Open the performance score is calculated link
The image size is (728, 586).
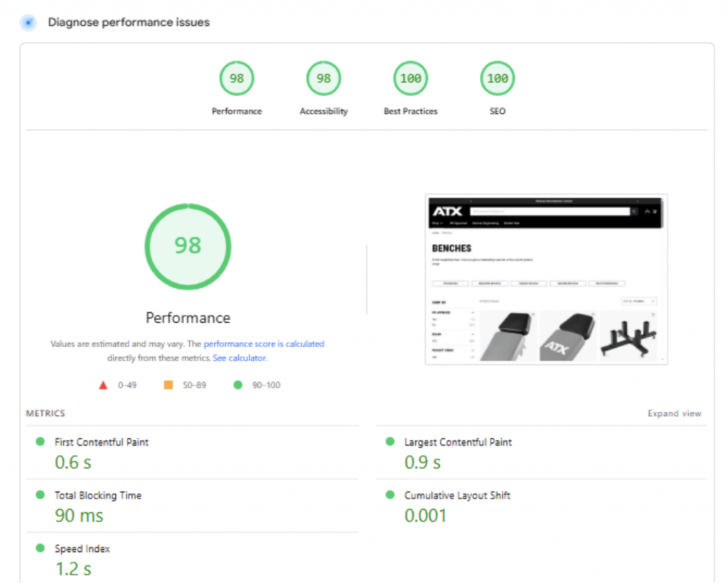[264, 343]
